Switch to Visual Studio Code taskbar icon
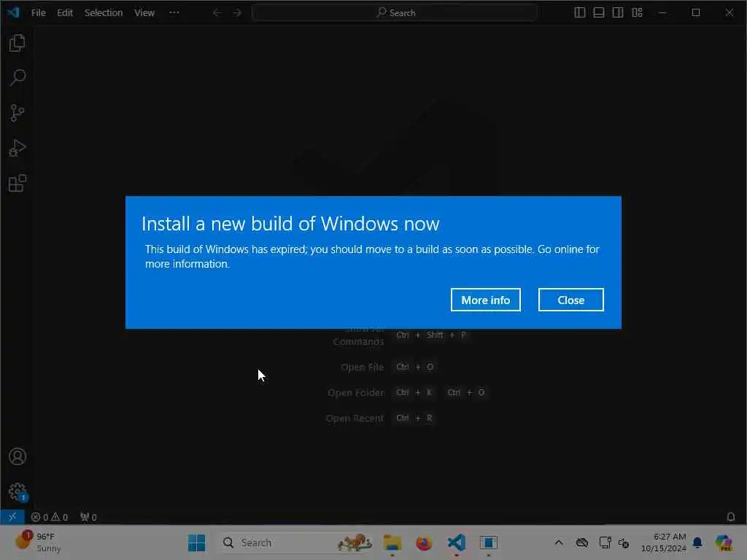 coord(457,542)
